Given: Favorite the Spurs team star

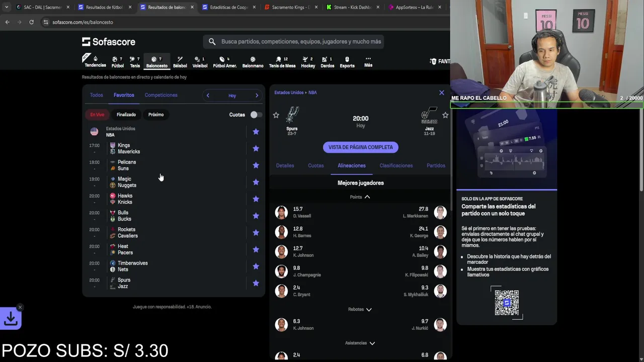Looking at the screenshot, I should coord(276,115).
